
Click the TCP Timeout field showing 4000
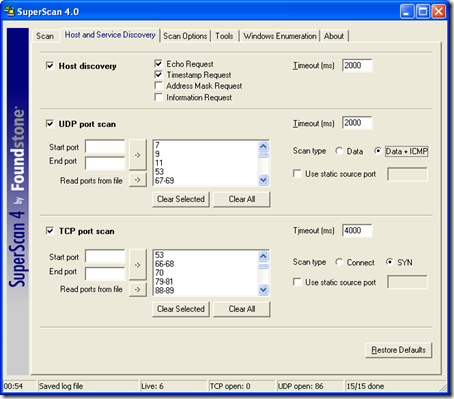[357, 230]
